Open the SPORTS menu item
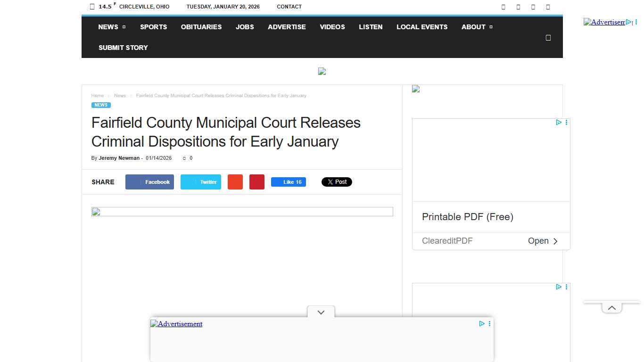This screenshot has height=362, width=644. (153, 27)
